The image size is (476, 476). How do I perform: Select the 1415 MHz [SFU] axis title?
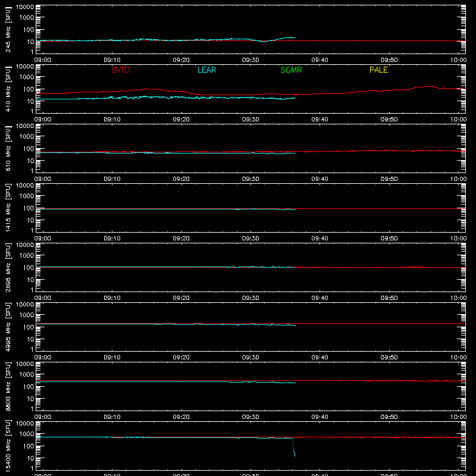click(x=8, y=208)
